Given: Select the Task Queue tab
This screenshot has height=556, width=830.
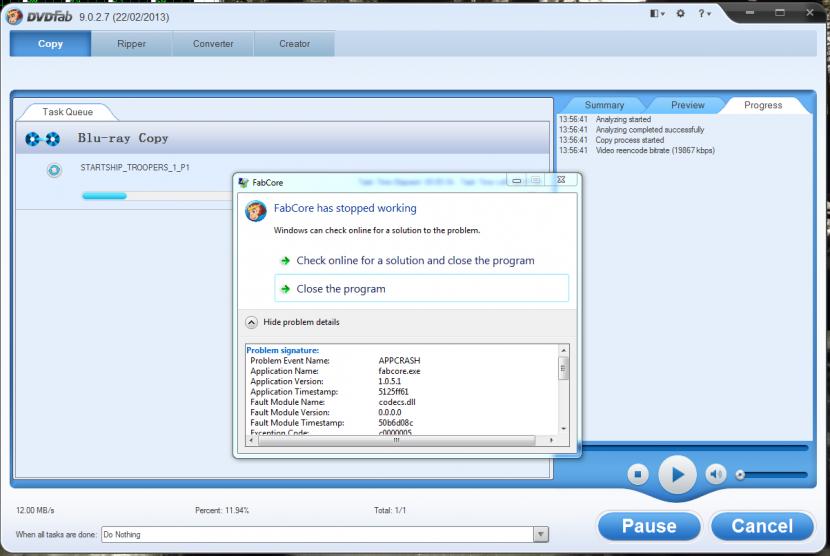Looking at the screenshot, I should click(x=67, y=112).
